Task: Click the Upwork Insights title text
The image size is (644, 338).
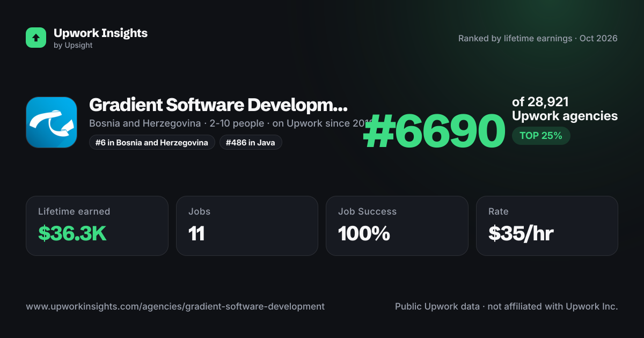Action: tap(100, 33)
